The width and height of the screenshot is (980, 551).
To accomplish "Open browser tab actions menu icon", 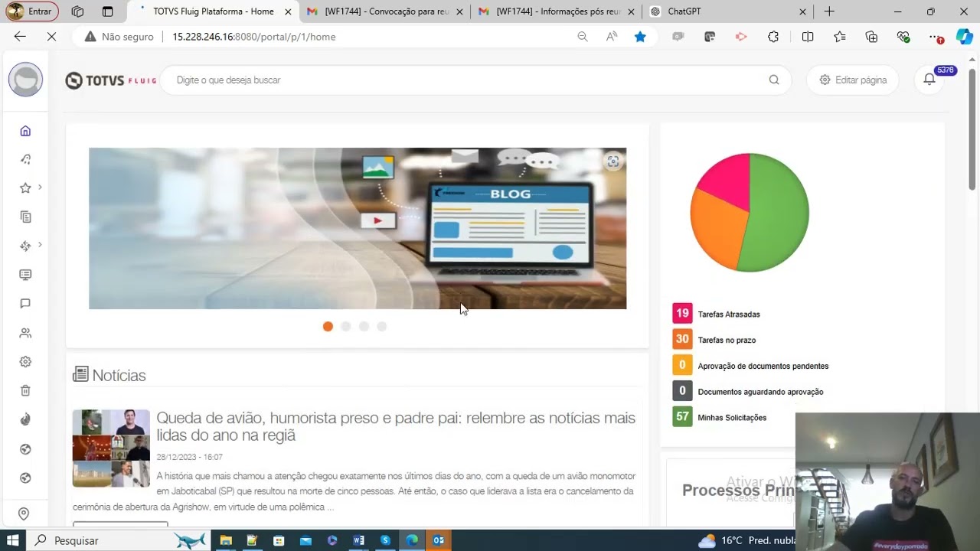I will click(x=107, y=11).
